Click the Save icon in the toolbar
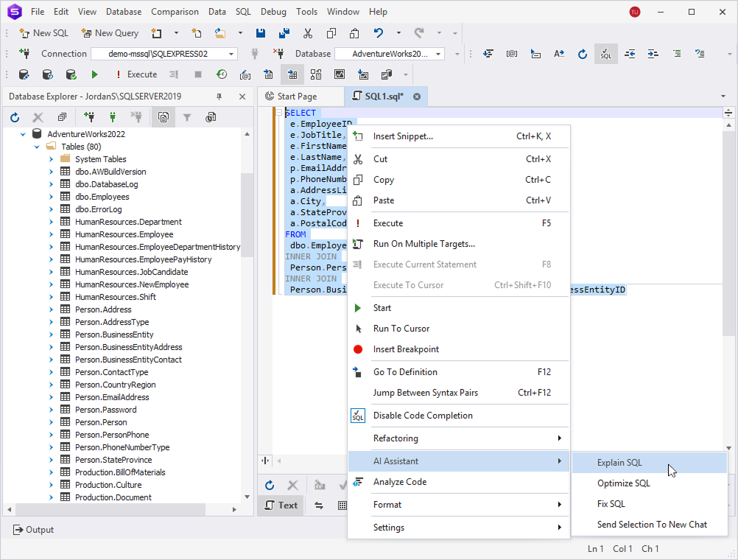Image resolution: width=738 pixels, height=560 pixels. [261, 33]
